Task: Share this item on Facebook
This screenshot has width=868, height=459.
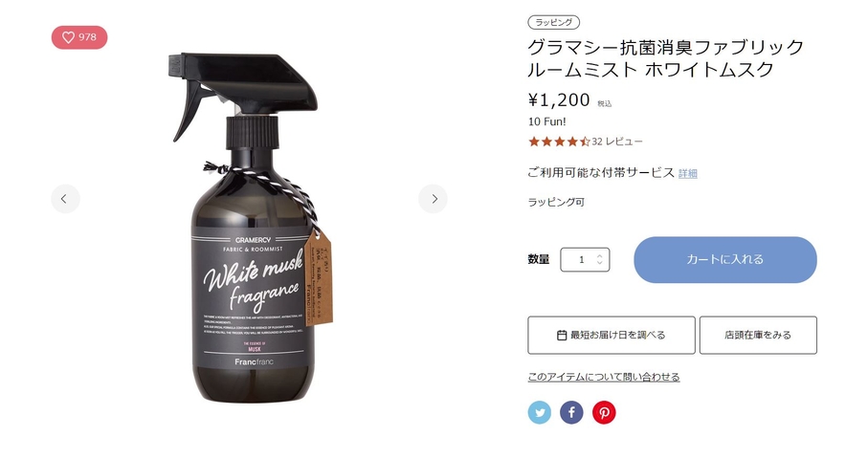Action: 571,412
